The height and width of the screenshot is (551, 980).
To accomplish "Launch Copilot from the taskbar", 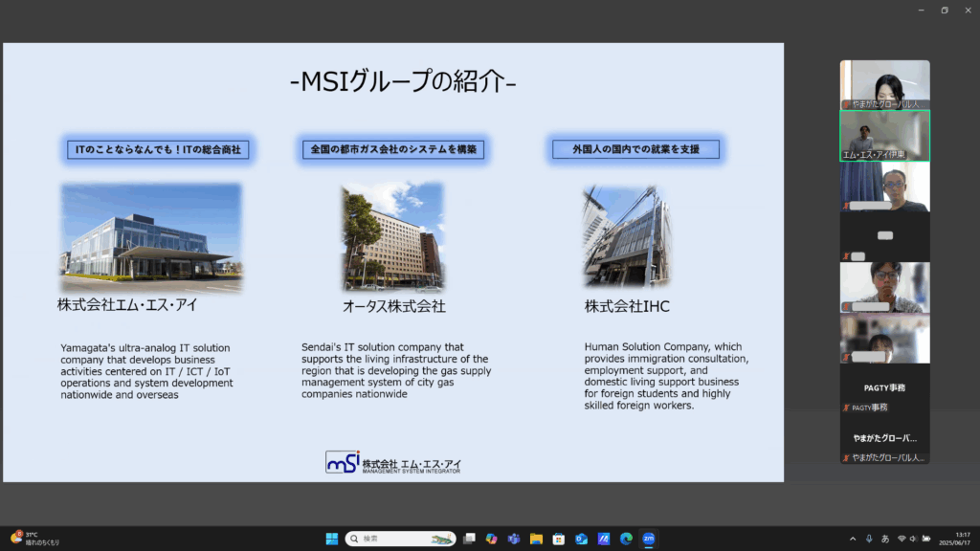I will click(x=491, y=539).
